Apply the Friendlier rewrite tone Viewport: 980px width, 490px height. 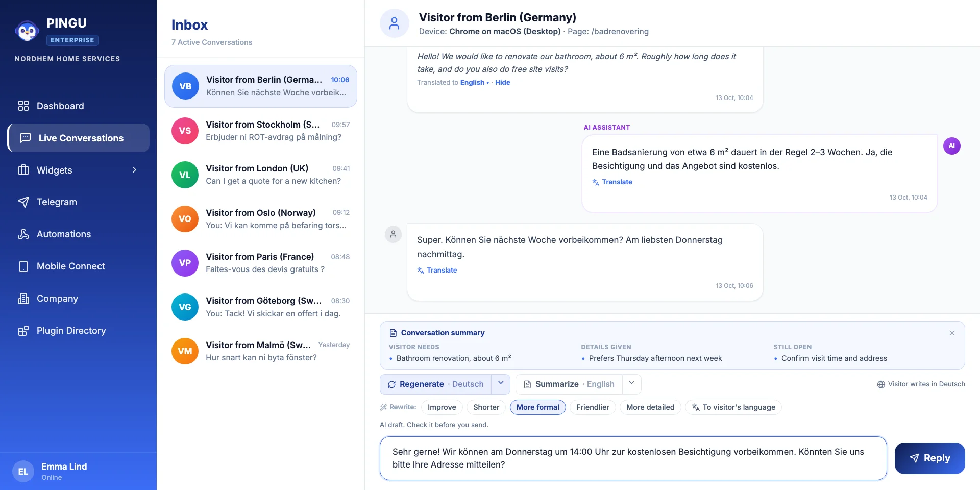pyautogui.click(x=593, y=407)
